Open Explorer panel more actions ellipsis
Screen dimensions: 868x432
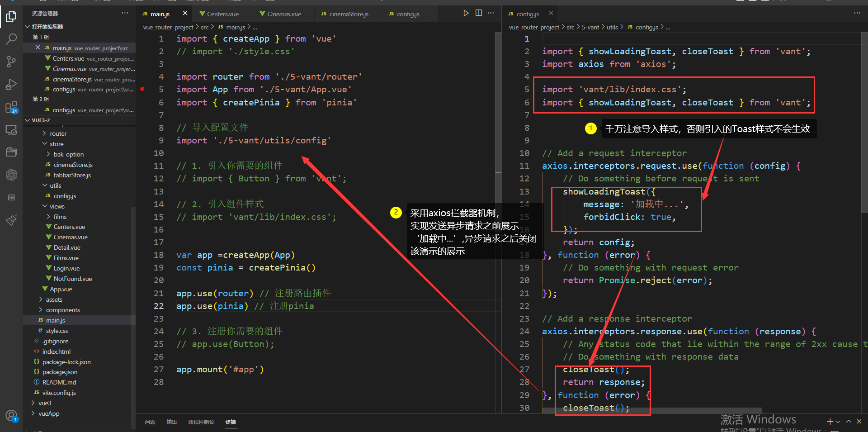125,13
